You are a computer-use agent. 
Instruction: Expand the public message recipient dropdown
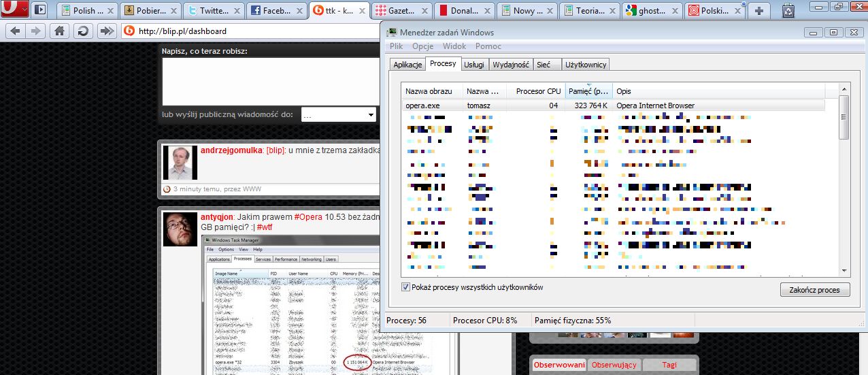(x=338, y=114)
